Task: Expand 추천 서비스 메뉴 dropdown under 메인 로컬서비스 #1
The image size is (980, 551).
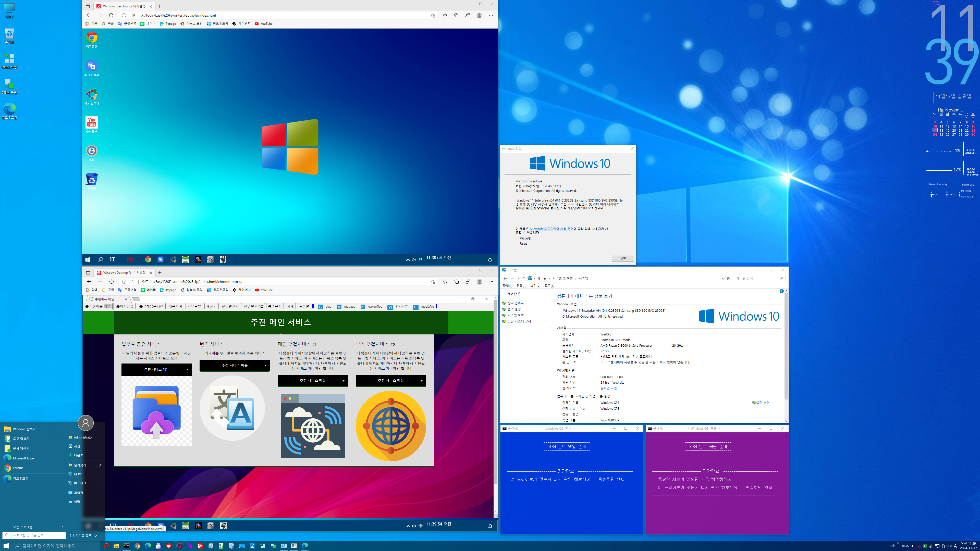Action: click(313, 381)
